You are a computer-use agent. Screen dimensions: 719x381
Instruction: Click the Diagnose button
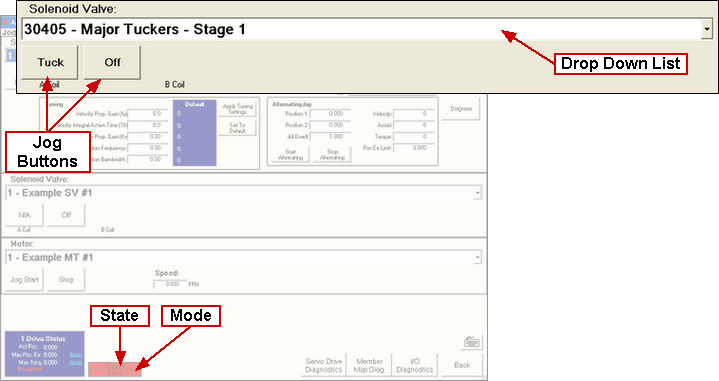[x=461, y=109]
